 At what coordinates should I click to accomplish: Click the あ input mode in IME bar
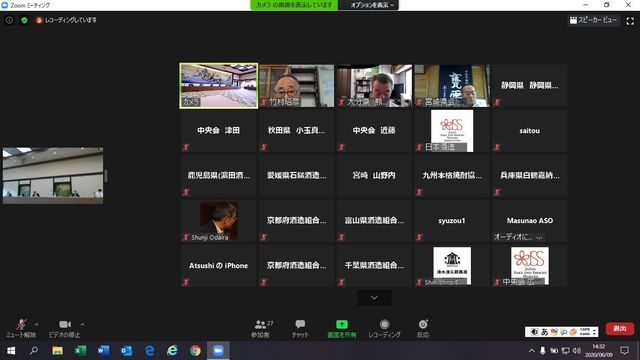[x=544, y=332]
